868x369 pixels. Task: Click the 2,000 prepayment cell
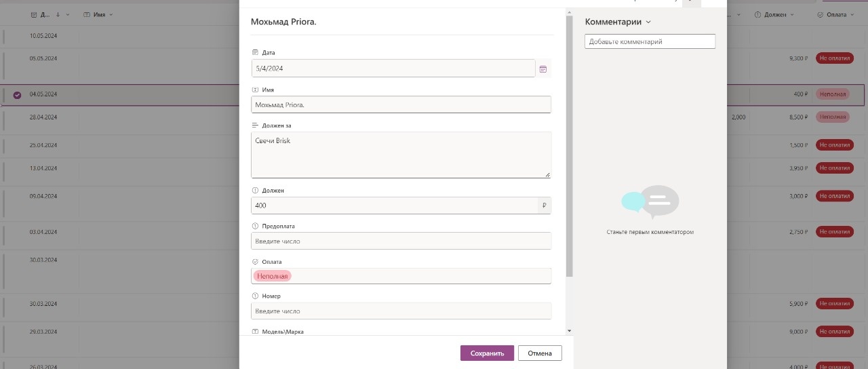click(x=738, y=117)
